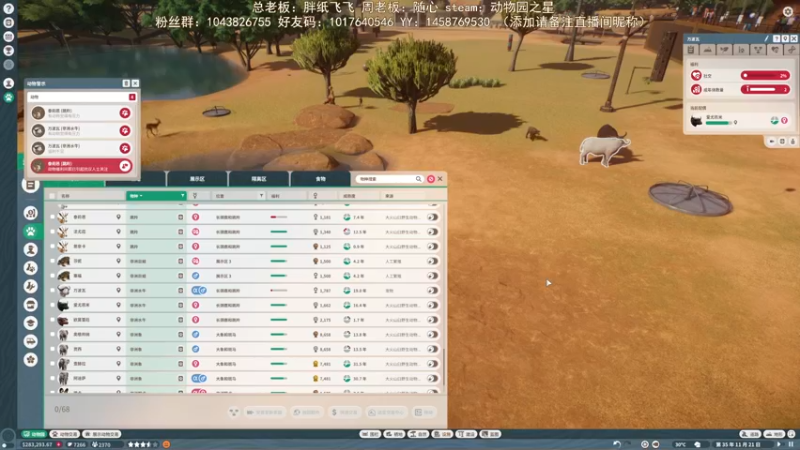This screenshot has width=800, height=450.
Task: Click the green 动物园 button in bottom bar
Action: point(34,434)
